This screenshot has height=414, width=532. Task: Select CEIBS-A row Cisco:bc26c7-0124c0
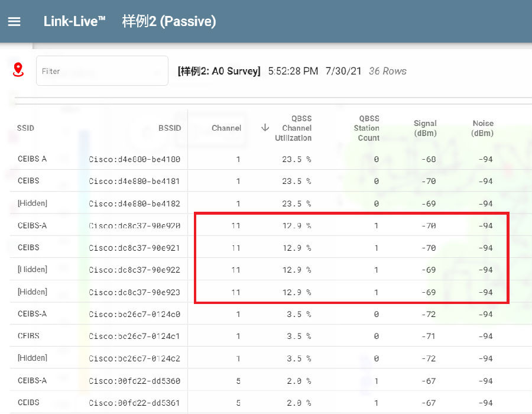[134, 314]
